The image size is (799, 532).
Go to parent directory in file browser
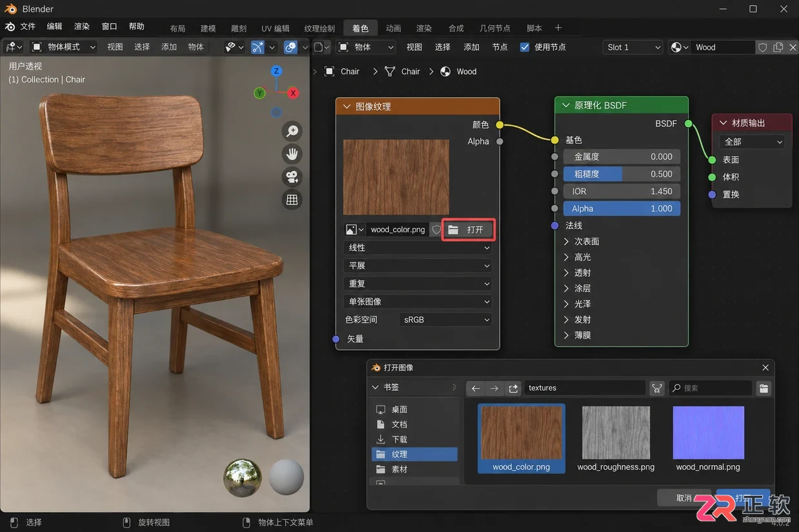[x=513, y=388]
